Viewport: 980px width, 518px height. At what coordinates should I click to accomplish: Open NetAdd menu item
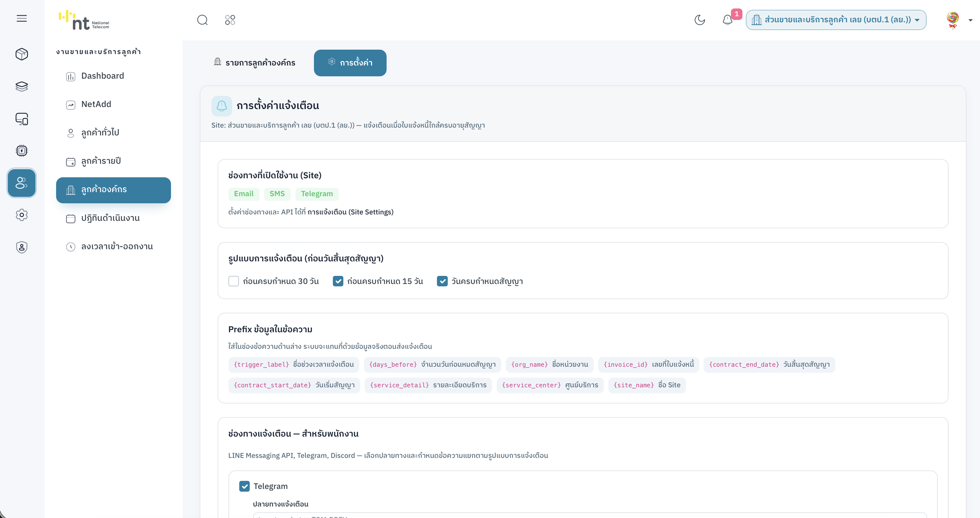(113, 105)
